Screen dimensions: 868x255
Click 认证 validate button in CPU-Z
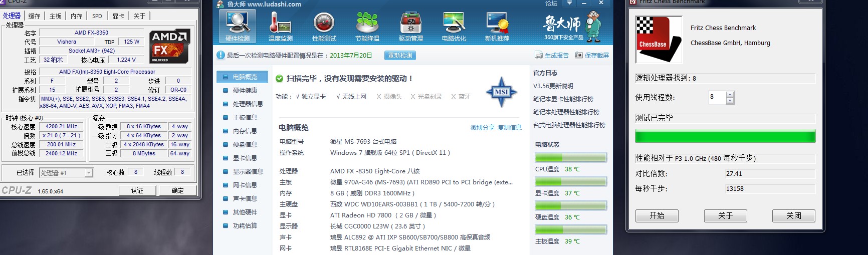point(137,190)
